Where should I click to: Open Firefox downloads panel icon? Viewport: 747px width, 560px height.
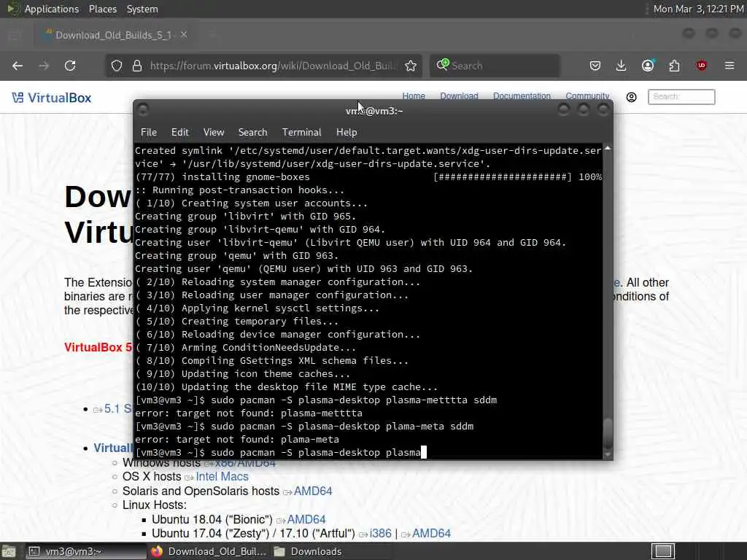[x=622, y=66]
